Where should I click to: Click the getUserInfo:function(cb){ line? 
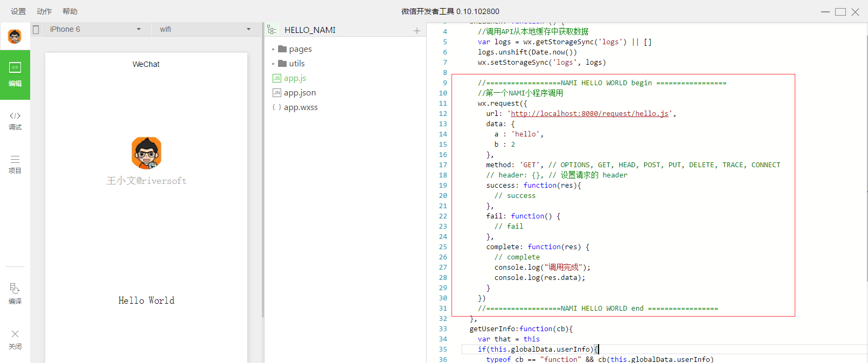point(521,329)
